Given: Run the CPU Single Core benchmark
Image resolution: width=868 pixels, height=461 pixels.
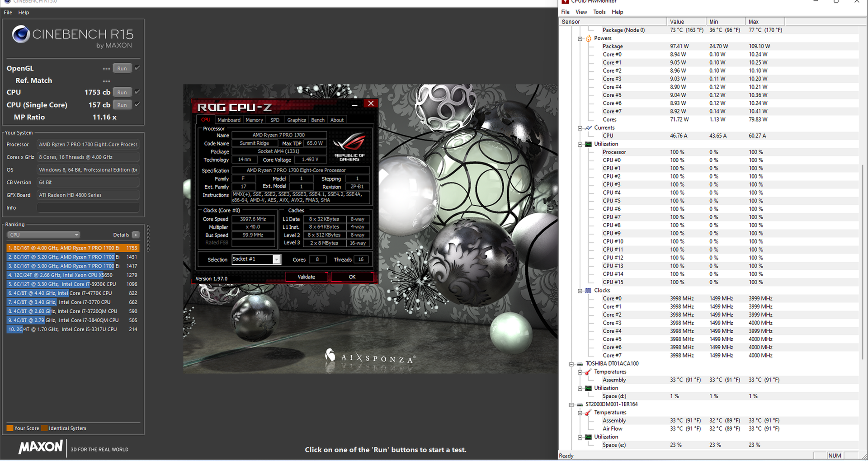Looking at the screenshot, I should (x=122, y=105).
